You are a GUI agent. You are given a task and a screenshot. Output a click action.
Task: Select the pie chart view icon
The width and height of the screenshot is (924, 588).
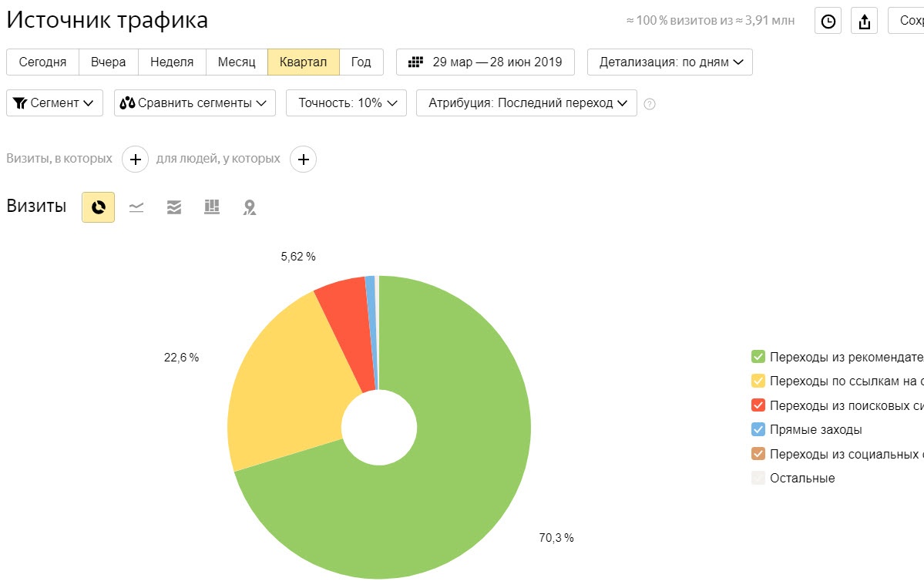pyautogui.click(x=98, y=207)
